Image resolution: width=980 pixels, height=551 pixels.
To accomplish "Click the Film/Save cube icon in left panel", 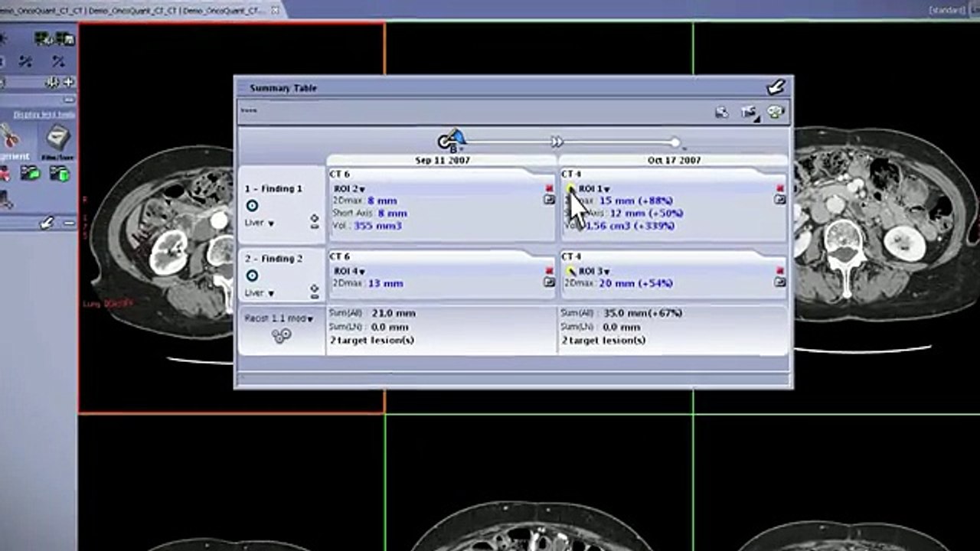I will tap(58, 138).
